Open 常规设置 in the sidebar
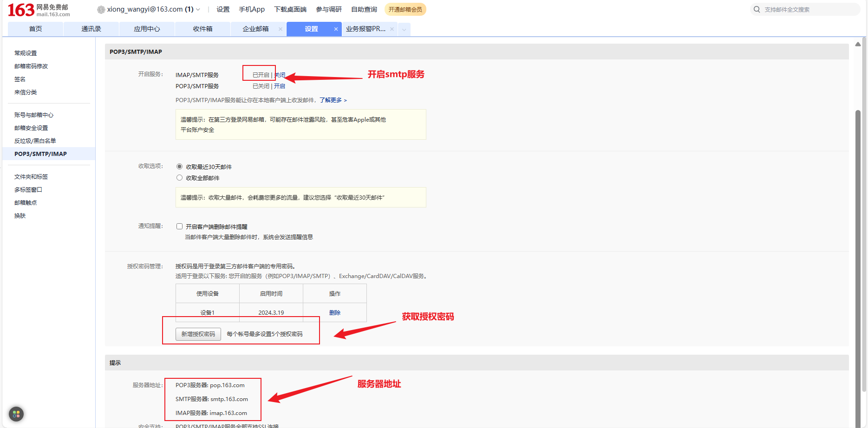Viewport: 868px width, 428px height. pos(26,53)
